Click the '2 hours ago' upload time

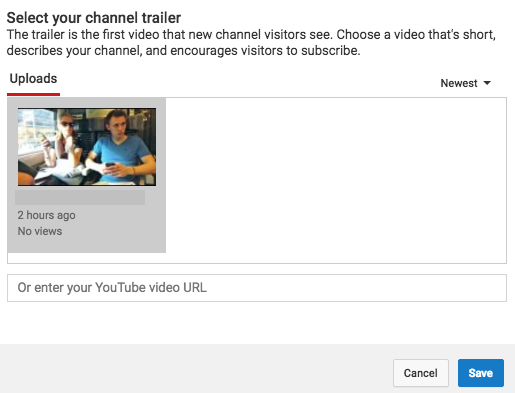pos(46,215)
